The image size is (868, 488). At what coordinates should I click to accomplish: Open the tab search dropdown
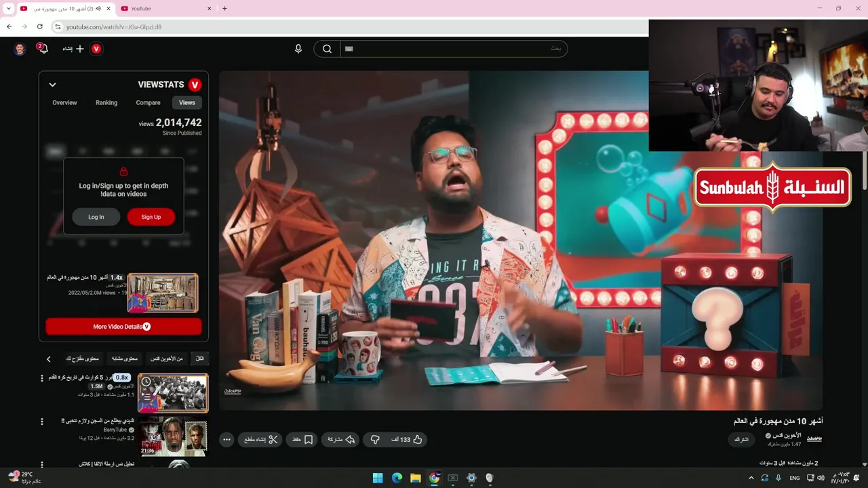click(x=9, y=9)
